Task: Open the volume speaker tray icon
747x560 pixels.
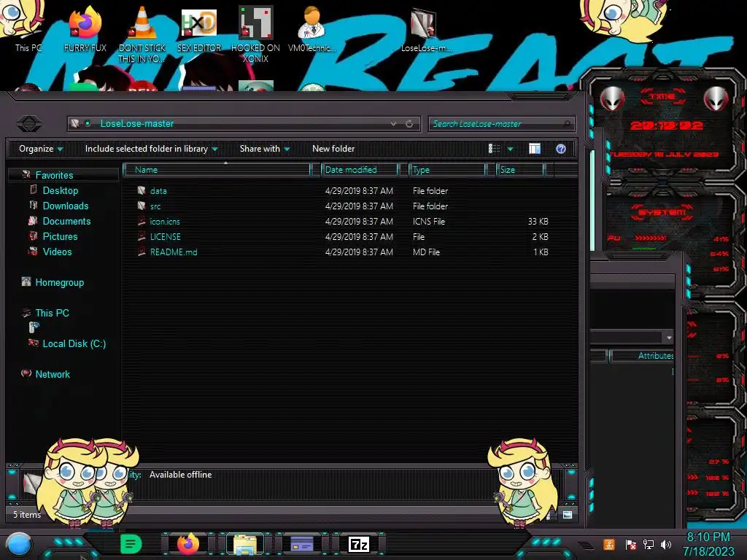Action: pyautogui.click(x=666, y=544)
